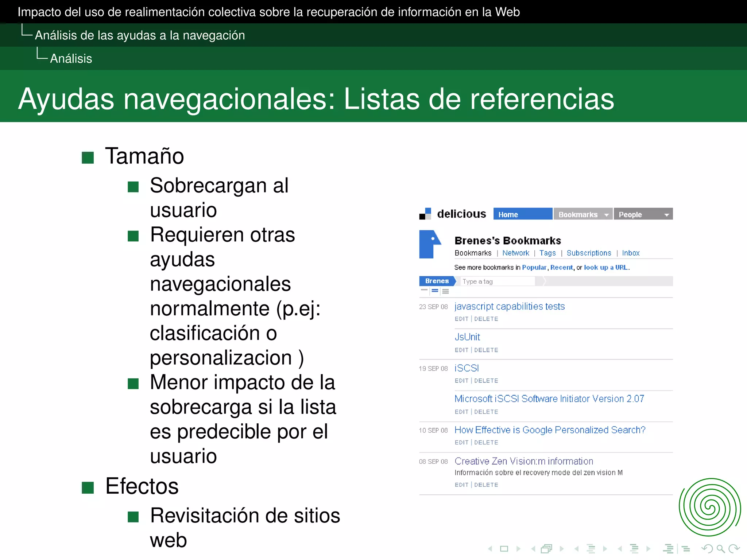Open the Tags tab link

pos(547,253)
